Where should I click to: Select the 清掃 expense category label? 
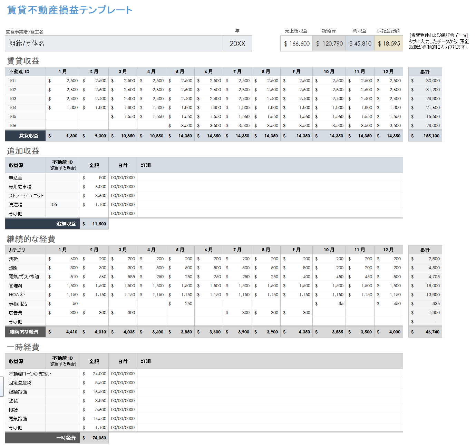[26, 259]
